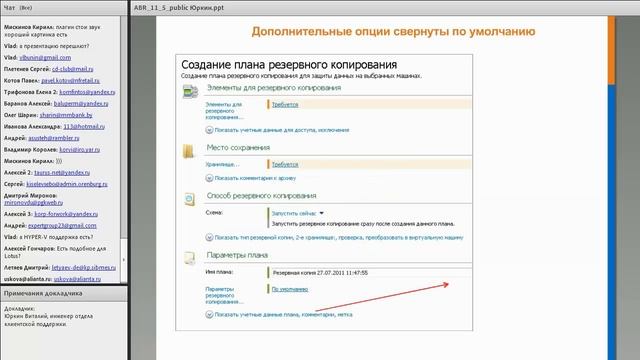Open the 'По умолчанию' backup options link
Viewport: 640px width, 360px height.
[290, 289]
